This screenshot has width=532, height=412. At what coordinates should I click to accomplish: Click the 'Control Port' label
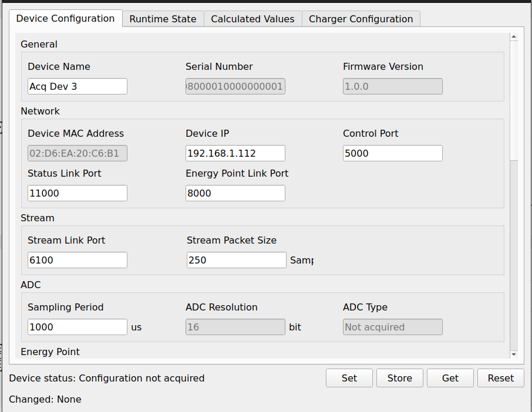371,134
